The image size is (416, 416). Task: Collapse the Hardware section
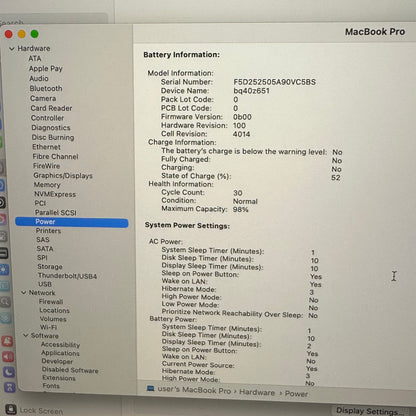12,49
